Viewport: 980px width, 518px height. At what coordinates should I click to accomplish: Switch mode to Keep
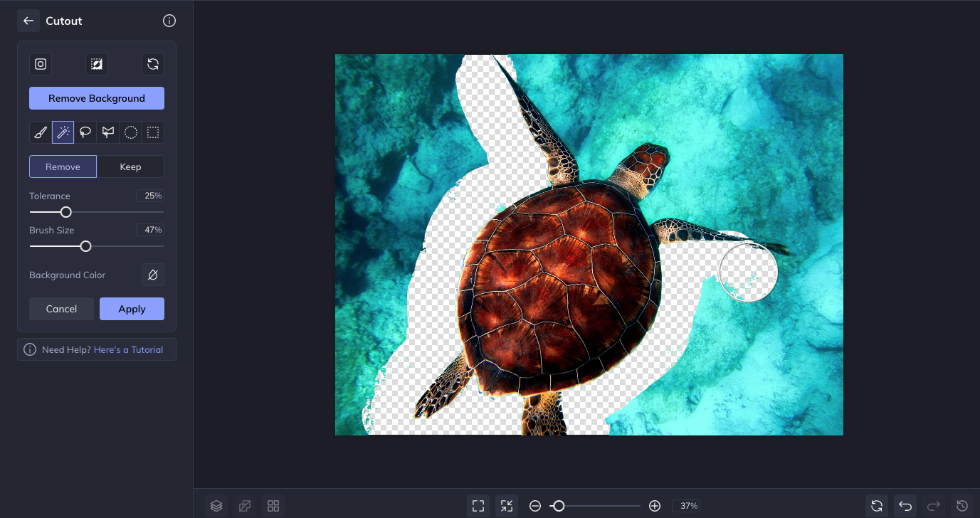130,166
